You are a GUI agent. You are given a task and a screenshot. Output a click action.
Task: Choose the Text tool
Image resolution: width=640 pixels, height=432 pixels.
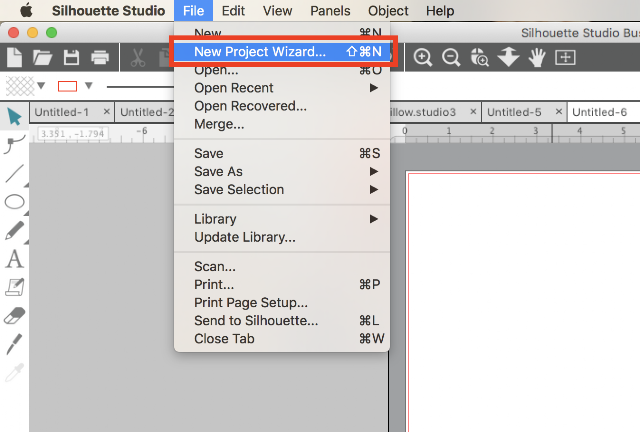coord(14,259)
